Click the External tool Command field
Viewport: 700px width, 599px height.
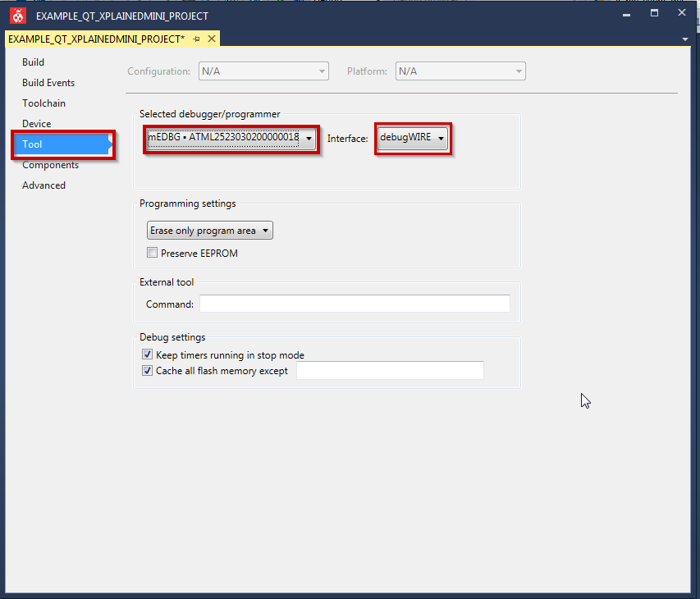tap(355, 304)
